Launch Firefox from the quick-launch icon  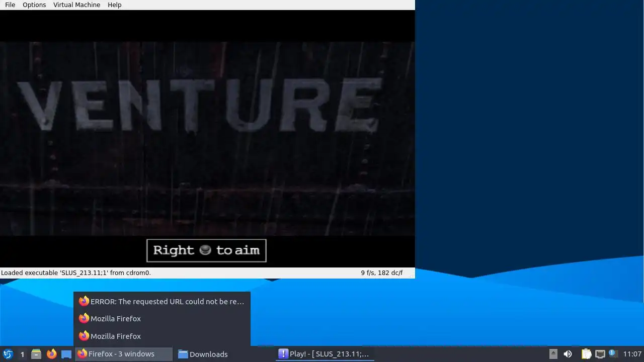coord(51,354)
